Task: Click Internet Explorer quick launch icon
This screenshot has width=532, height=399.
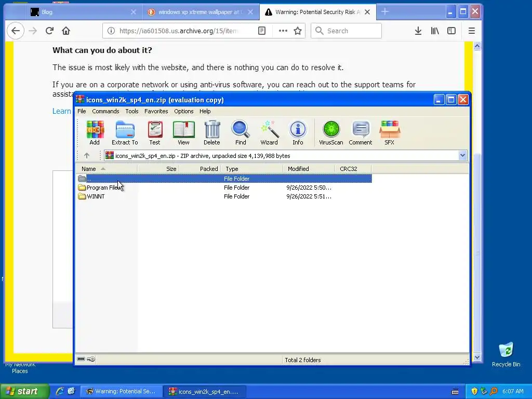Action: [x=60, y=391]
